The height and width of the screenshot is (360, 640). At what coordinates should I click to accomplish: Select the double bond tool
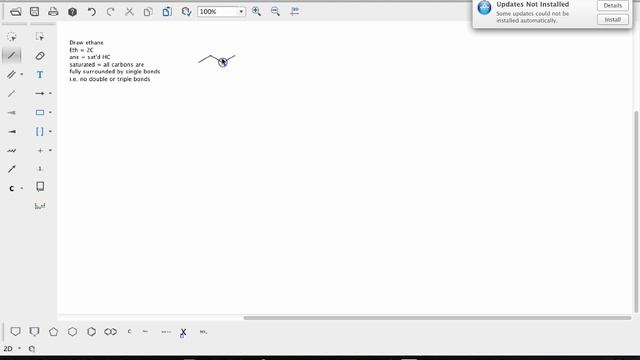tap(11, 74)
